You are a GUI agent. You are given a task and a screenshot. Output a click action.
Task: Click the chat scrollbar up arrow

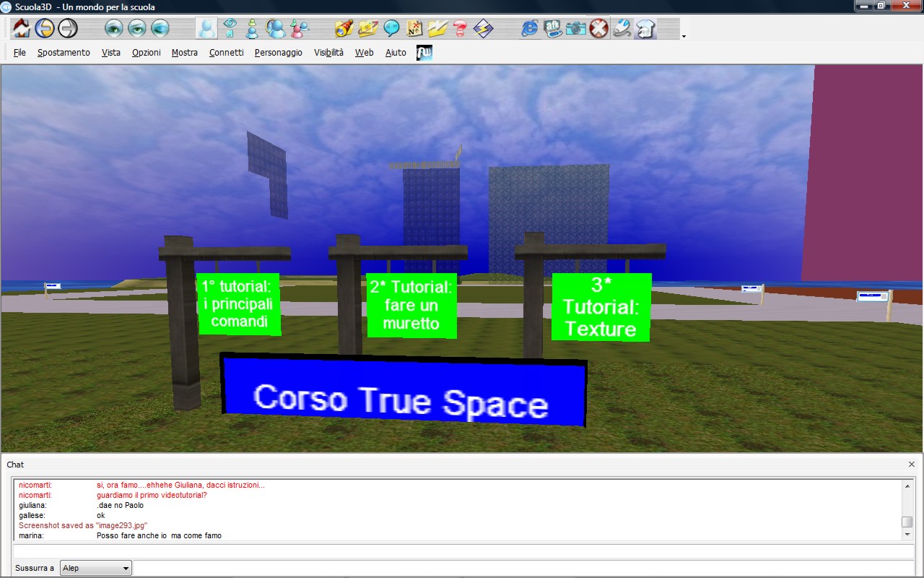coord(907,485)
